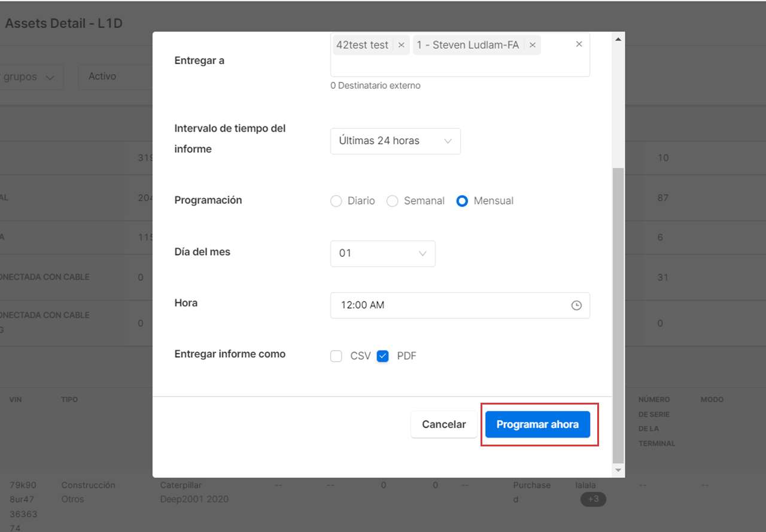Uncheck the PDF delivery format box
This screenshot has height=532, width=766.
click(x=383, y=356)
